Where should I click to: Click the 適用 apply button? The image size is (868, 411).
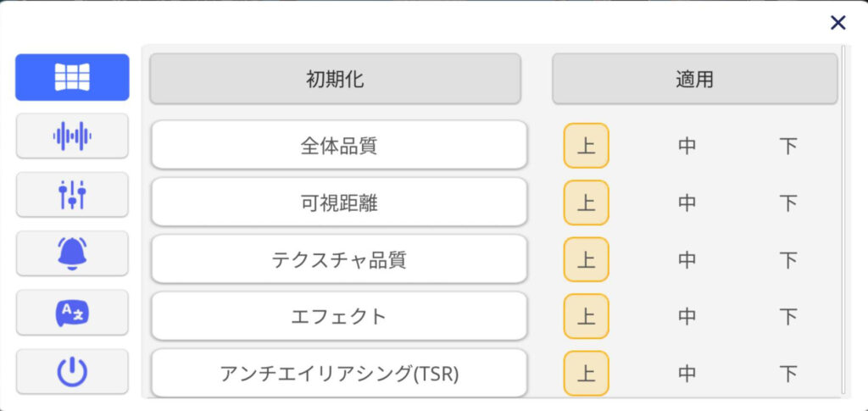point(695,79)
